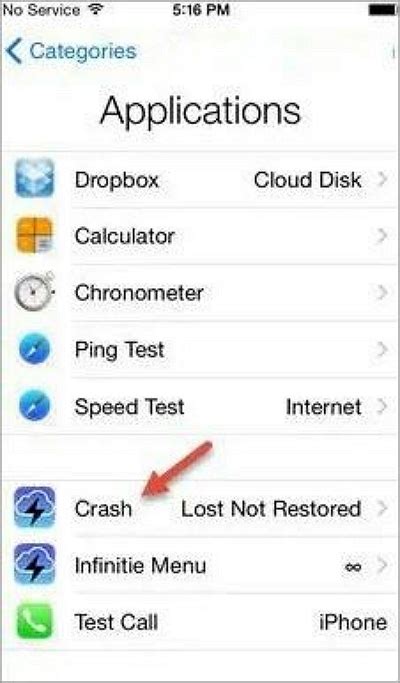Tap the Speed Test compass icon
Image resolution: width=400 pixels, height=683 pixels.
[35, 407]
